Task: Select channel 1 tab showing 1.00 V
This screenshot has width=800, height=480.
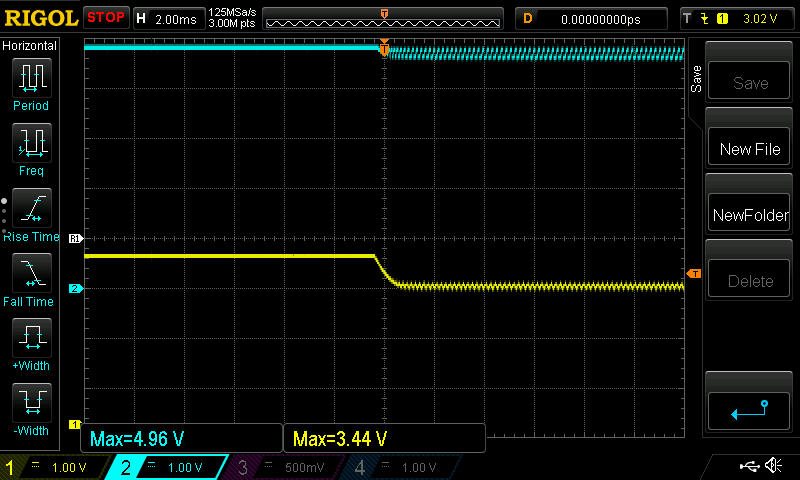Action: coord(54,467)
